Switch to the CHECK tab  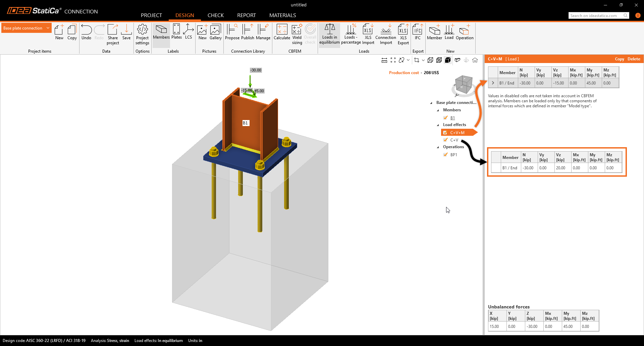(215, 15)
